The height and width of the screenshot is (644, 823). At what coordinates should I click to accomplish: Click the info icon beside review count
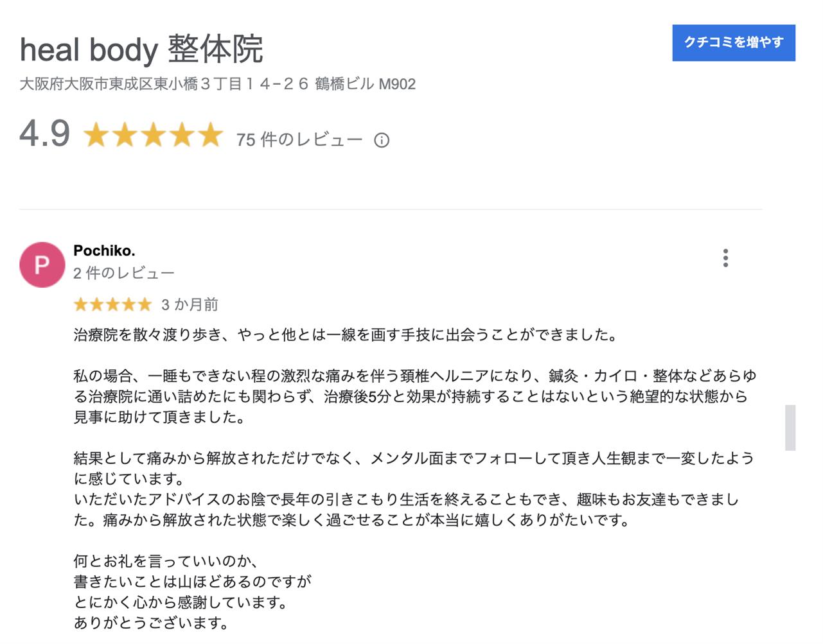point(382,140)
